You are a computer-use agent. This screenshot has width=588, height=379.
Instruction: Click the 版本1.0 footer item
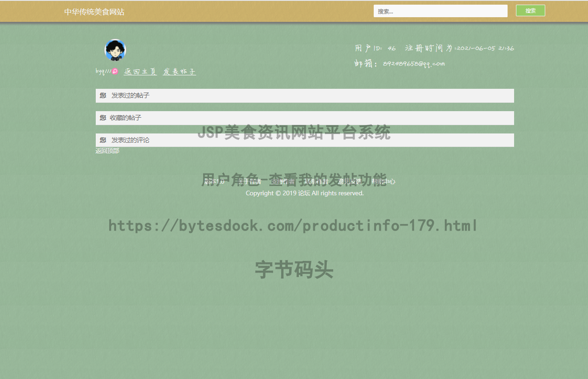tap(214, 181)
